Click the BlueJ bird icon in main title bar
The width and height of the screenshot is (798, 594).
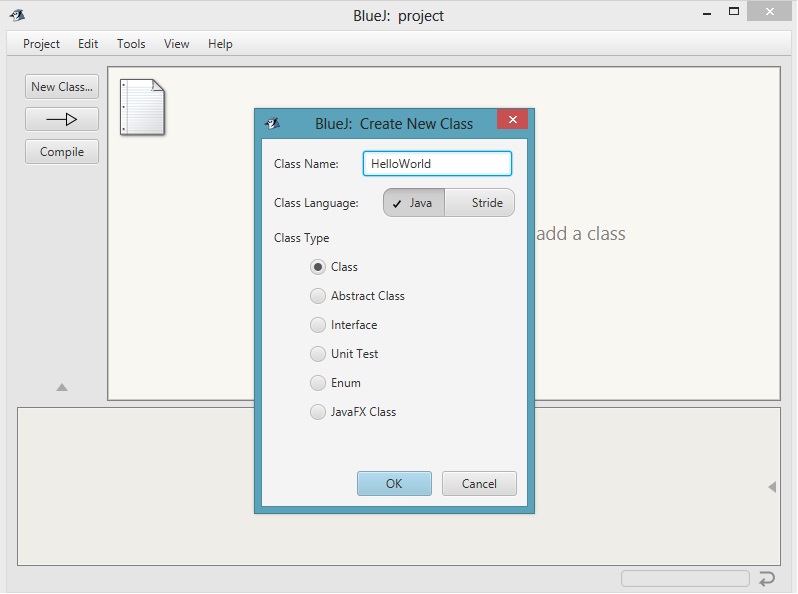coord(17,15)
